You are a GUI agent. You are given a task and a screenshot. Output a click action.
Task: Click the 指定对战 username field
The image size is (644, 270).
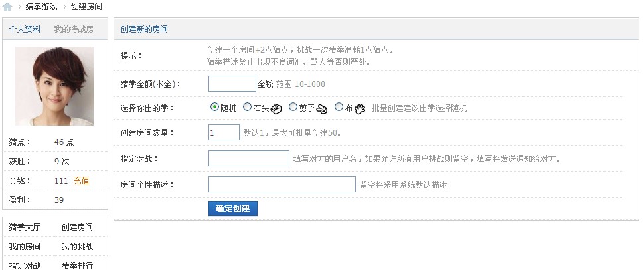248,158
